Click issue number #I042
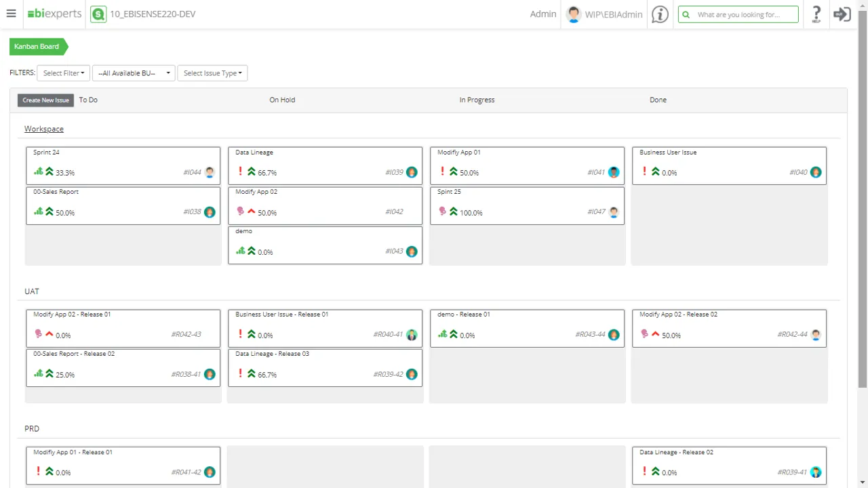 (x=394, y=212)
